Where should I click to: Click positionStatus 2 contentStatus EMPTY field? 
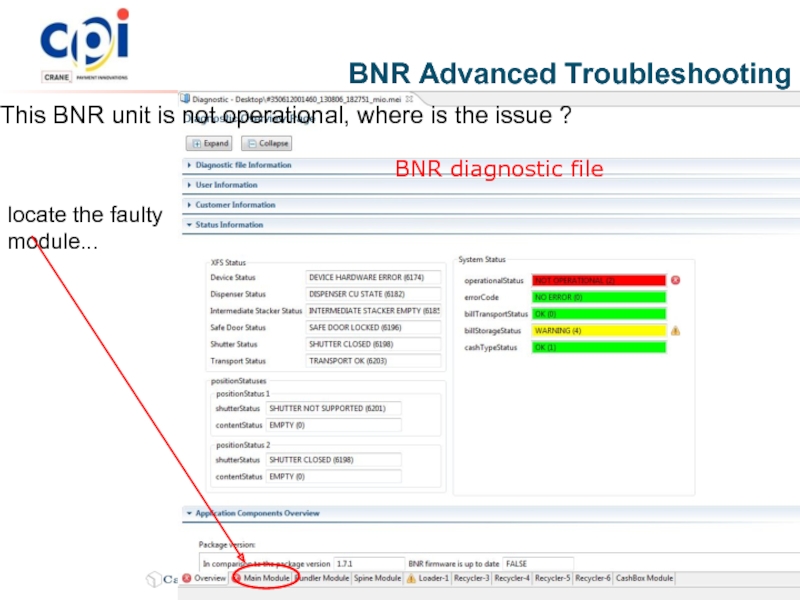click(x=334, y=477)
